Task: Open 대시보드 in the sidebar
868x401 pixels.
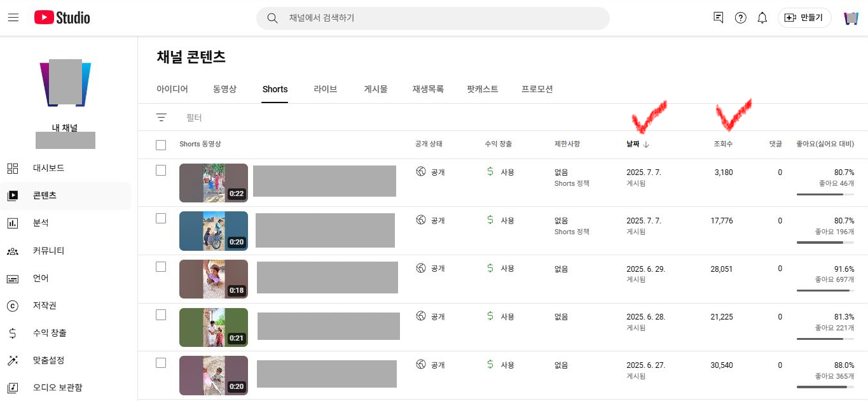Action: [x=66, y=168]
